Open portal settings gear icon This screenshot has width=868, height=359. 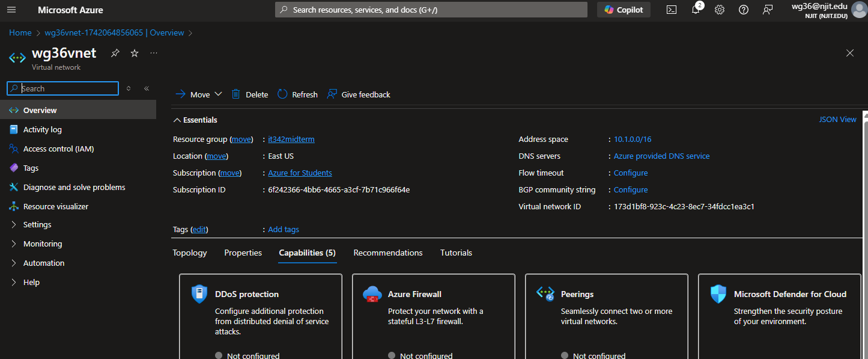point(720,10)
